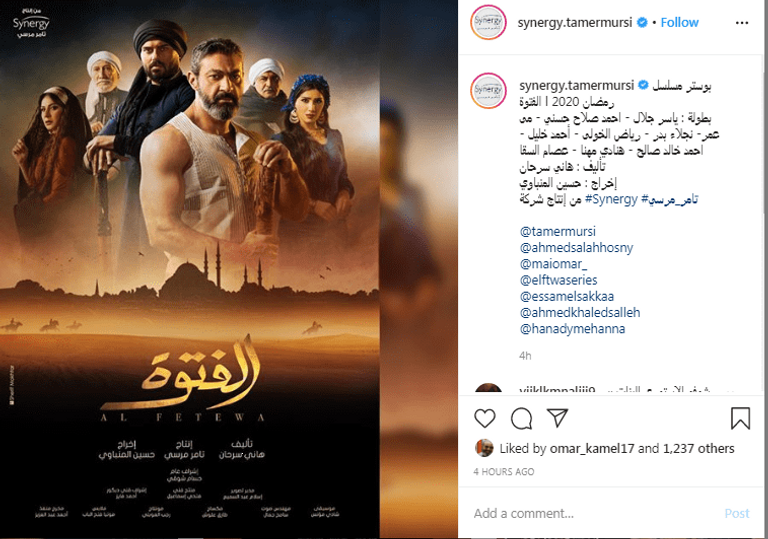Click the Synergy avatar beside the caption
This screenshot has height=539, width=768.
488,91
